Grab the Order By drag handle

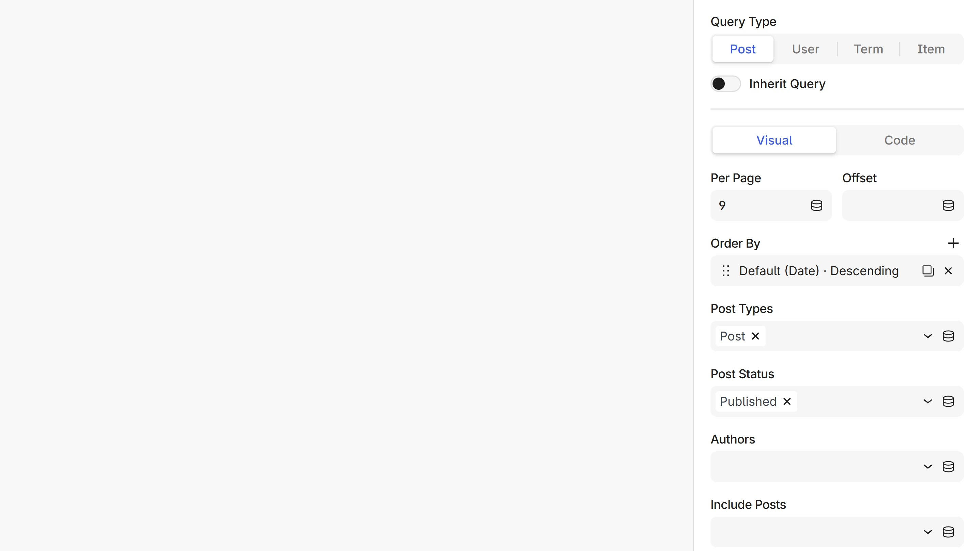pos(725,271)
